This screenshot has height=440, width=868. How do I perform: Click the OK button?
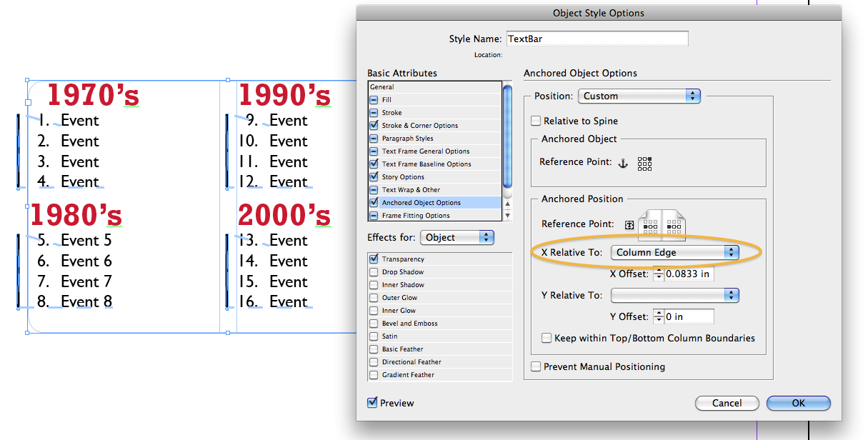coord(798,402)
